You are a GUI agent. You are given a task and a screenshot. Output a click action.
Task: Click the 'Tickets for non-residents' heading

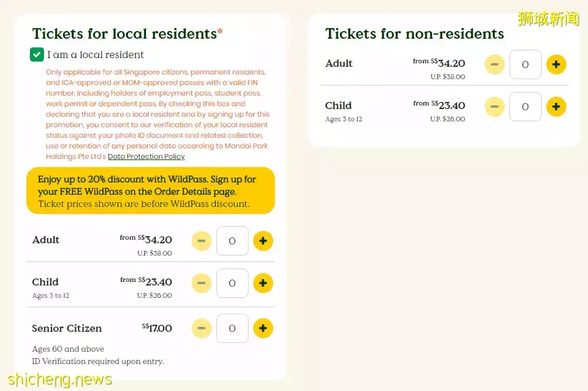(414, 34)
